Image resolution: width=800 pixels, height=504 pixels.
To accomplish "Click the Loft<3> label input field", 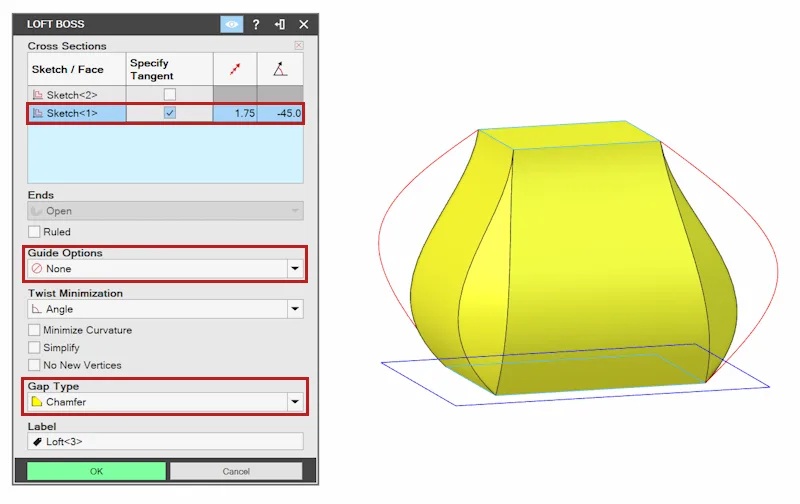I will (165, 442).
